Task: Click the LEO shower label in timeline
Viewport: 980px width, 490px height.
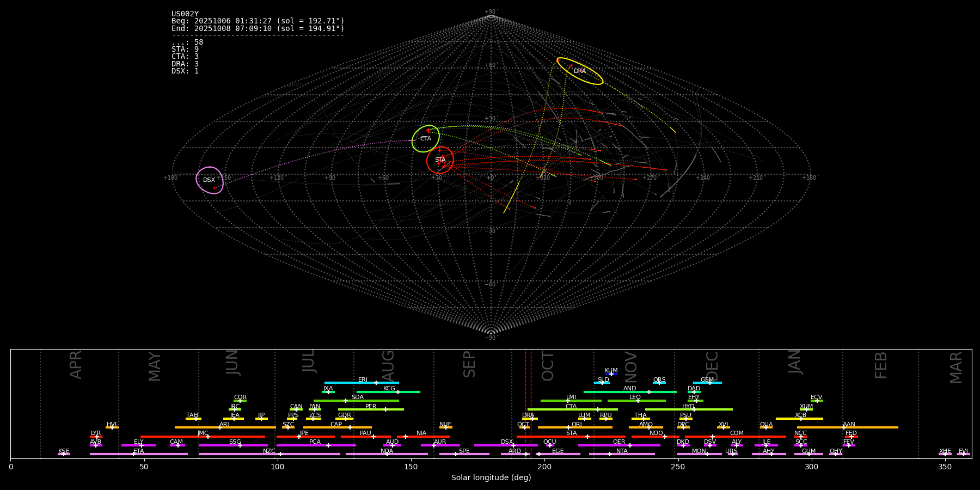Action: pyautogui.click(x=635, y=397)
